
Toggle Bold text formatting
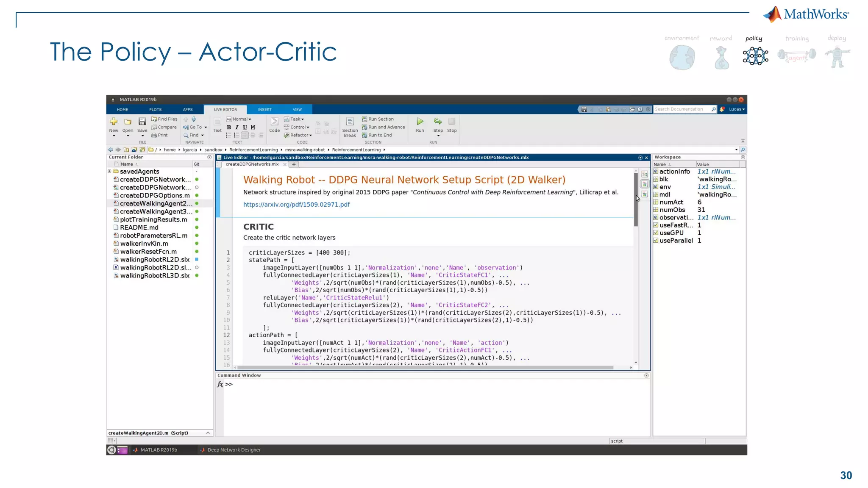(x=229, y=127)
